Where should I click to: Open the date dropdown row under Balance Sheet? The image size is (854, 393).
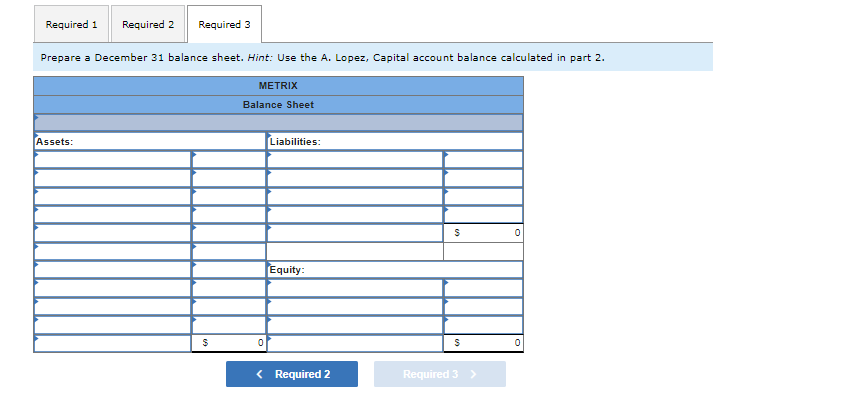point(278,122)
